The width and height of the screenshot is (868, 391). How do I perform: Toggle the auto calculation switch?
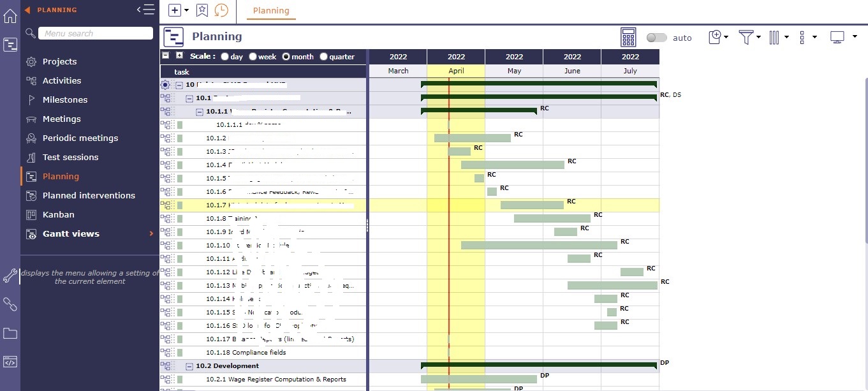click(656, 38)
